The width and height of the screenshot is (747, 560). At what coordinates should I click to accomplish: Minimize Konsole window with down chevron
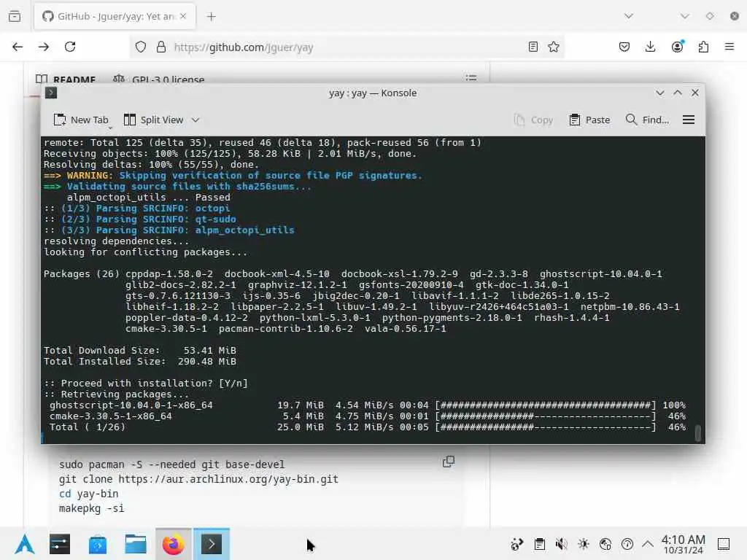coord(659,93)
